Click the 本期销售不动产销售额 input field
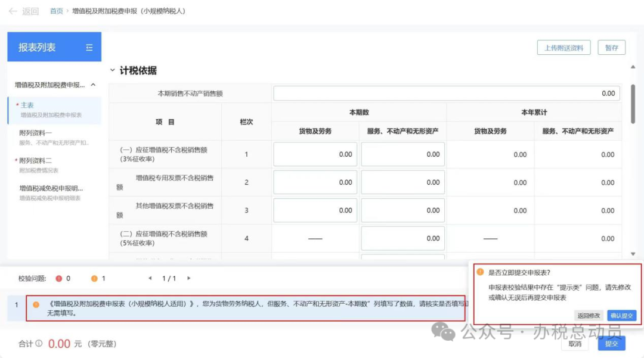 [446, 93]
